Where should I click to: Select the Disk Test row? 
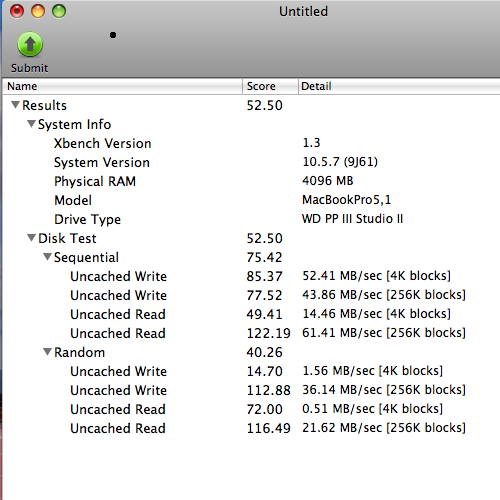point(251,238)
